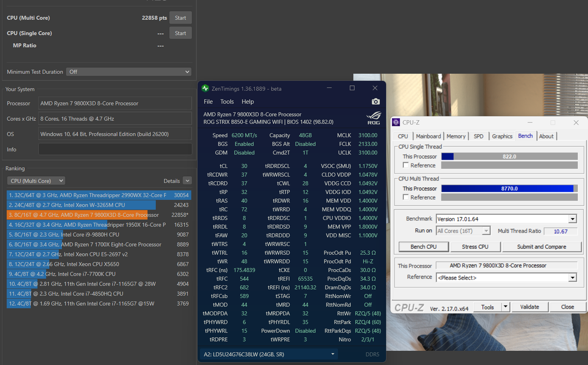Select the Xeon X5650 ranking row
This screenshot has height=365, width=588.
(99, 264)
